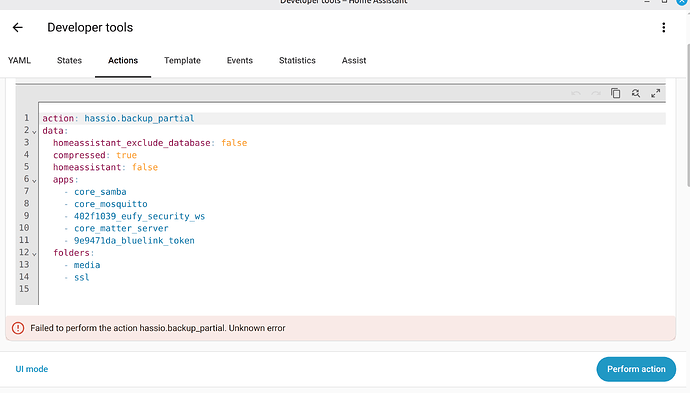The width and height of the screenshot is (690, 393).
Task: Click the core_samba list entry
Action: (x=100, y=192)
